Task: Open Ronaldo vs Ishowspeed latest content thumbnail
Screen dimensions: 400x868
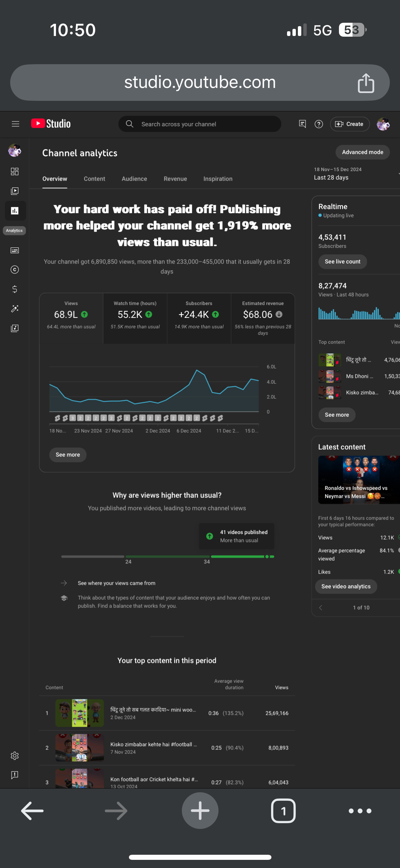Action: 359,480
